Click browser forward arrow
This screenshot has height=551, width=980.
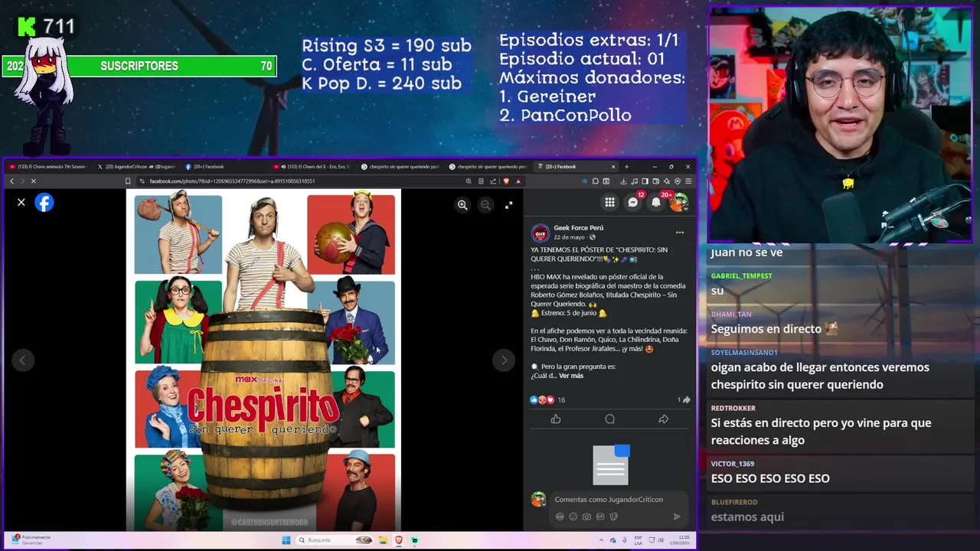pyautogui.click(x=22, y=181)
